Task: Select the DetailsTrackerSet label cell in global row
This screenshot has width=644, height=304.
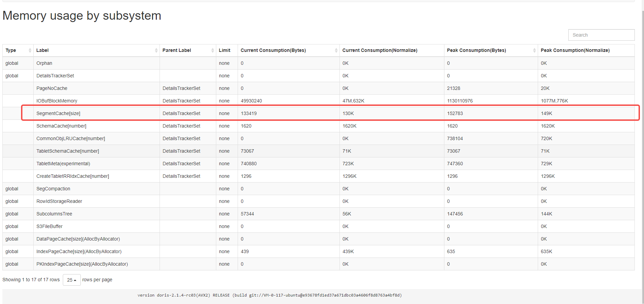Action: pyautogui.click(x=96, y=76)
